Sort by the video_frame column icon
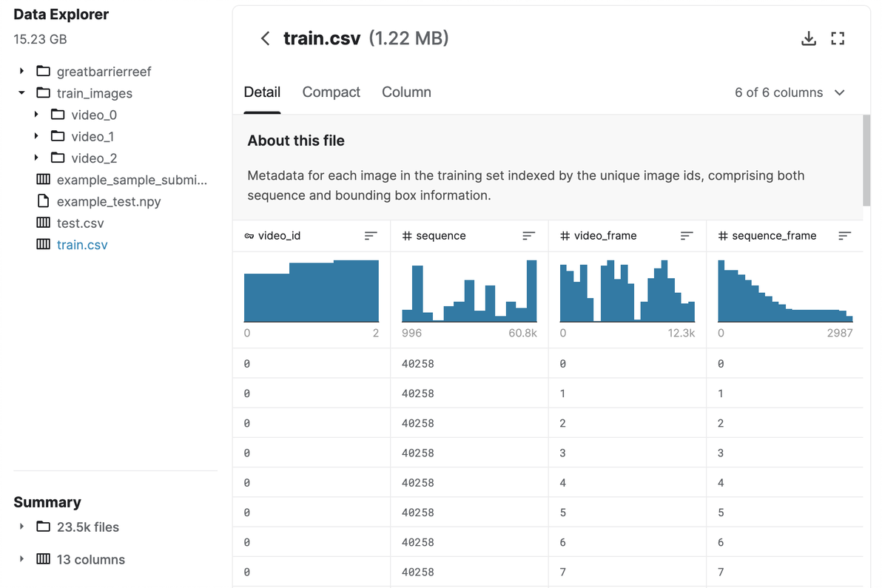 click(x=687, y=236)
